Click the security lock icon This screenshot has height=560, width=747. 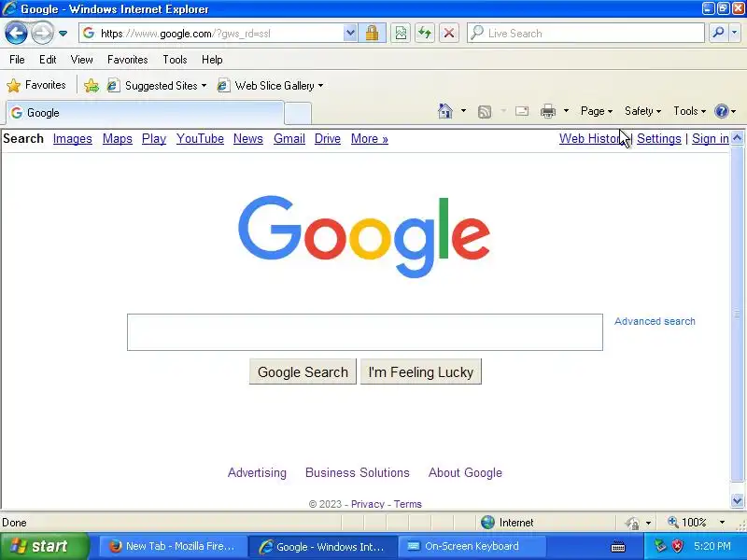[372, 34]
